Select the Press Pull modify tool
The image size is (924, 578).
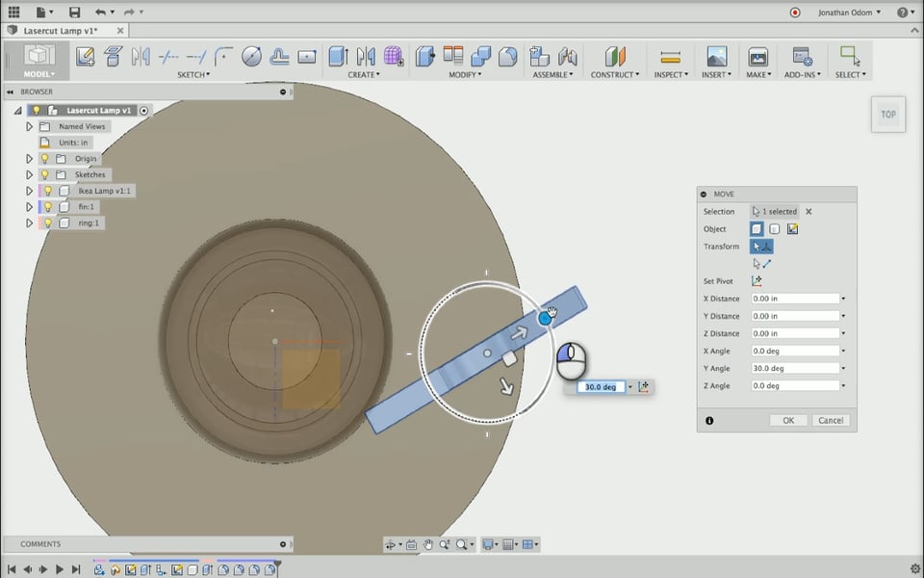click(x=424, y=57)
